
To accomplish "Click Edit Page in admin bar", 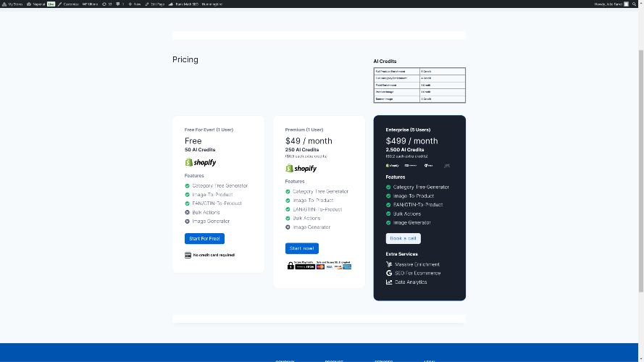I will coord(155,4).
